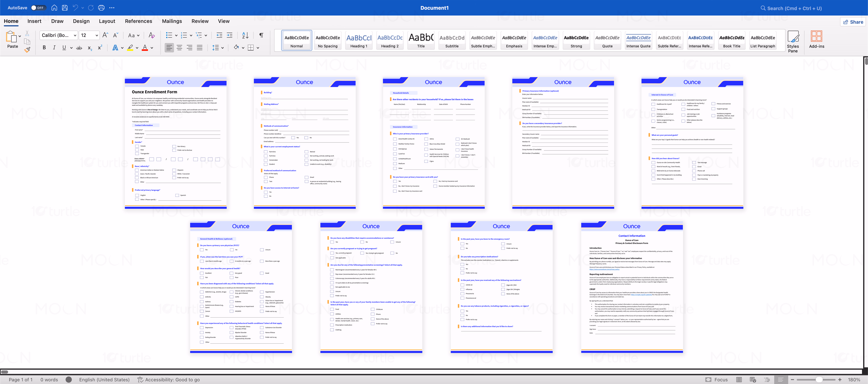Toggle left text alignment
The height and width of the screenshot is (384, 868).
[x=169, y=47]
